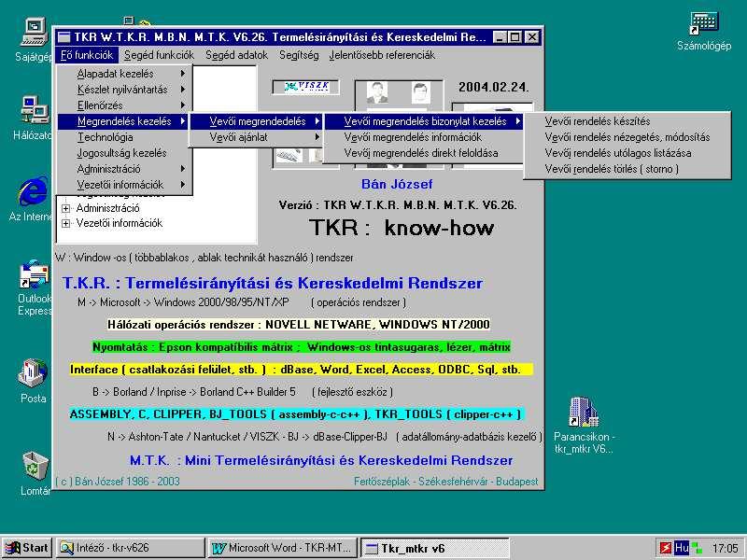Click the TKR window title bar icon
The image size is (747, 560).
click(63, 37)
